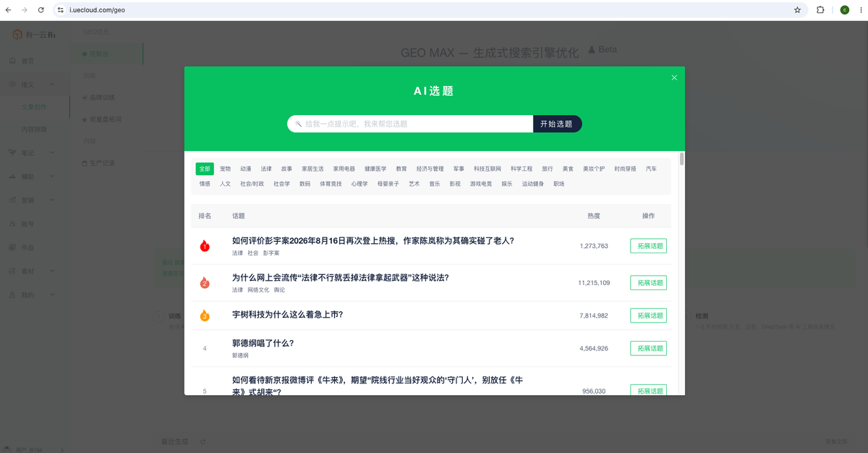Expand the 营销 sidebar section
This screenshot has height=453, width=868.
point(53,200)
